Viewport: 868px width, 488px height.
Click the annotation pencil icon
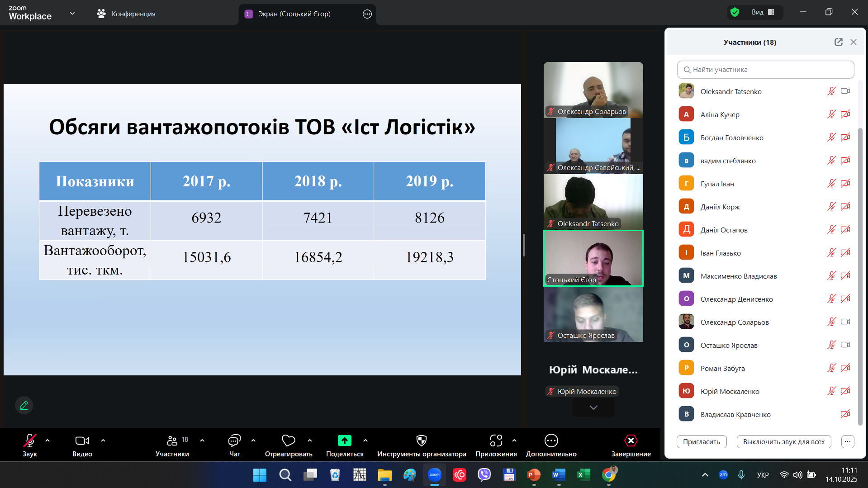coord(24,405)
